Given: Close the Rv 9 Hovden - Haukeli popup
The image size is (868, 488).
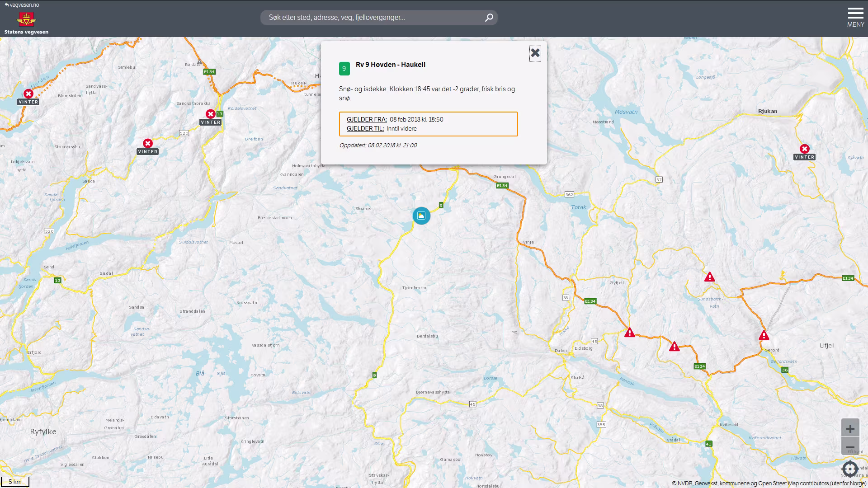Looking at the screenshot, I should 535,53.
